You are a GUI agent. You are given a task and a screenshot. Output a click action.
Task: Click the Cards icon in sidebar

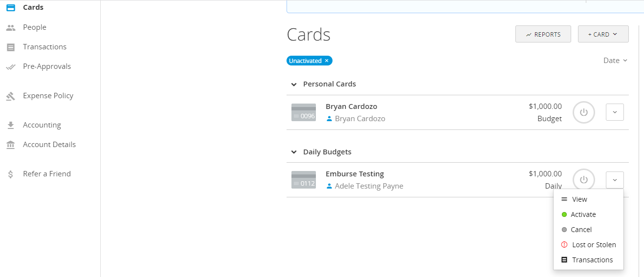pyautogui.click(x=11, y=8)
